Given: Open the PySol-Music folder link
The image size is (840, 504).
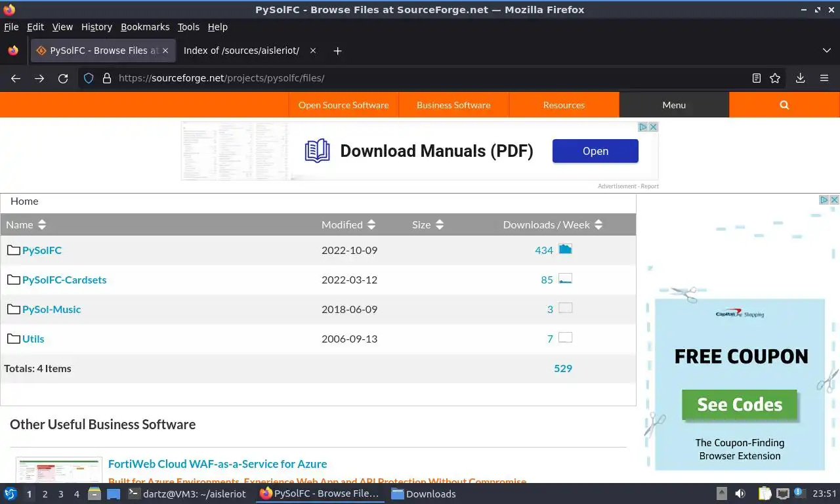Looking at the screenshot, I should click(x=51, y=309).
